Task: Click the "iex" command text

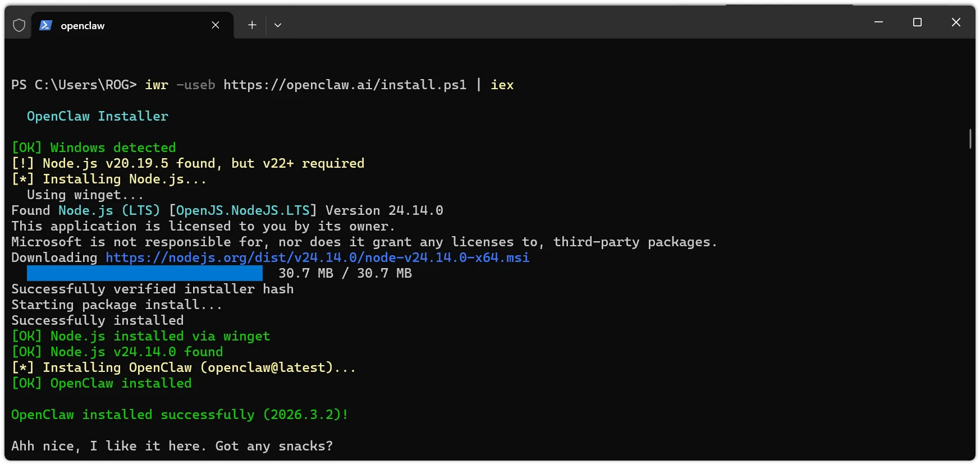Action: 502,85
